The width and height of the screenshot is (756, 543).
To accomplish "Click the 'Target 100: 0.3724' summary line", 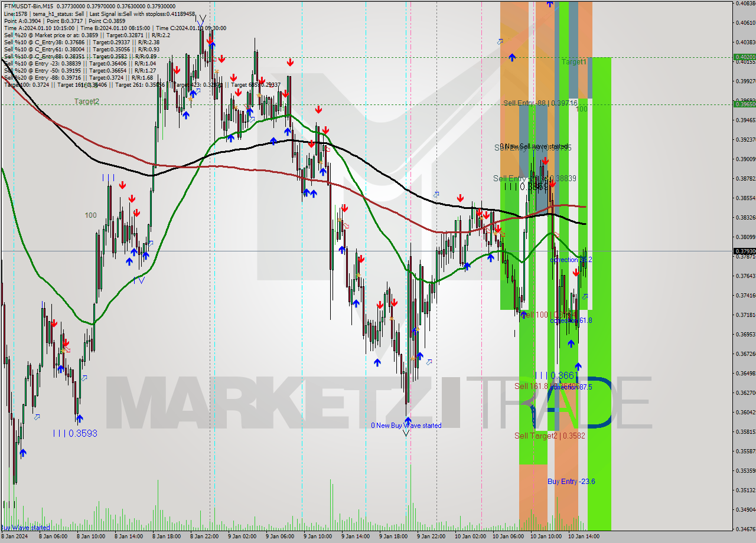I will pyautogui.click(x=143, y=84).
